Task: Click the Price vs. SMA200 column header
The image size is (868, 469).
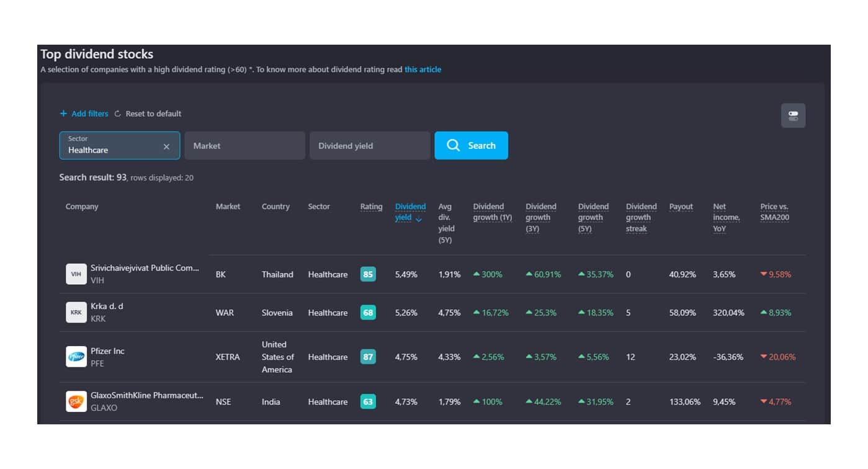Action: click(x=774, y=212)
